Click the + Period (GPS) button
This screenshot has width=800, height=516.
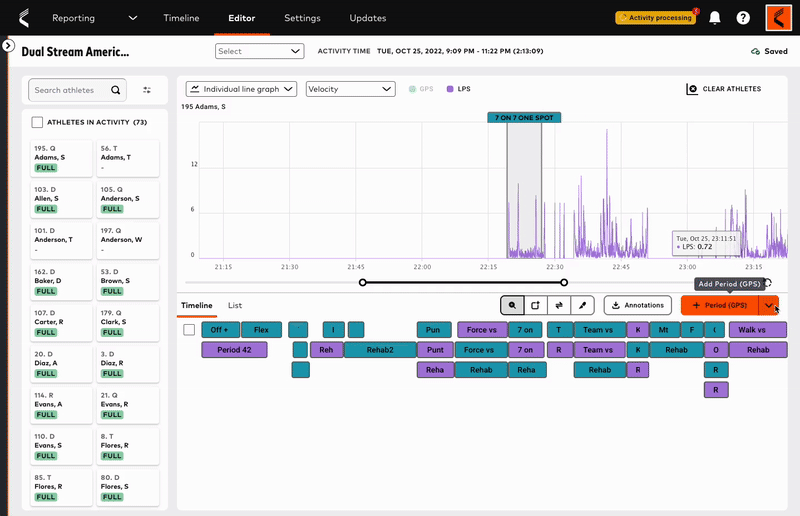720,305
